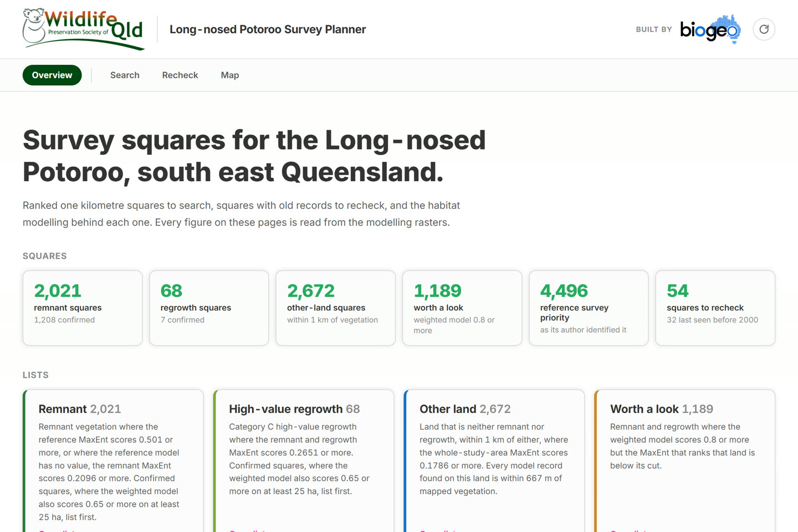This screenshot has height=532, width=798.
Task: Click the intro paragraph starting 'Ranked one kilometre'
Action: point(242,214)
